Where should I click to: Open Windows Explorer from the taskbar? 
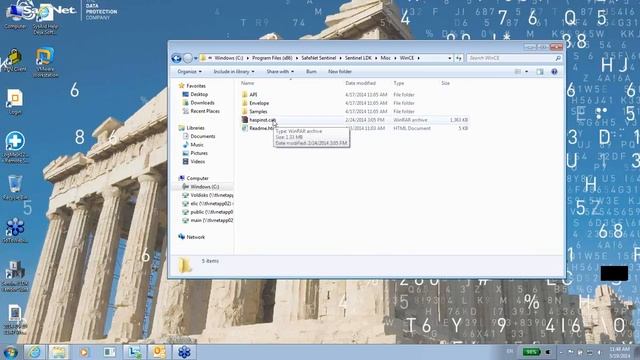(x=59, y=352)
